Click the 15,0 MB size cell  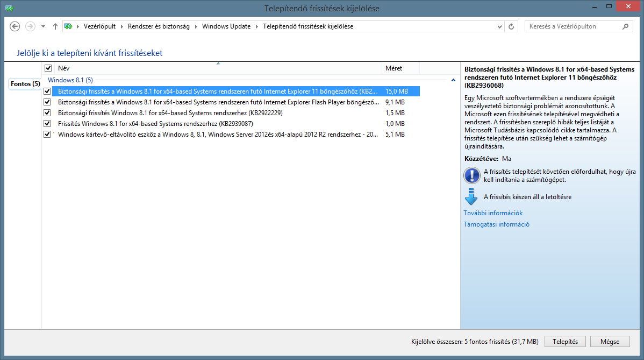click(396, 91)
